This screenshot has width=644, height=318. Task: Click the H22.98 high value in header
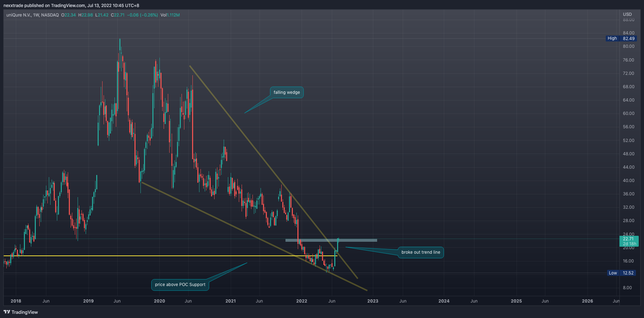[x=86, y=15]
